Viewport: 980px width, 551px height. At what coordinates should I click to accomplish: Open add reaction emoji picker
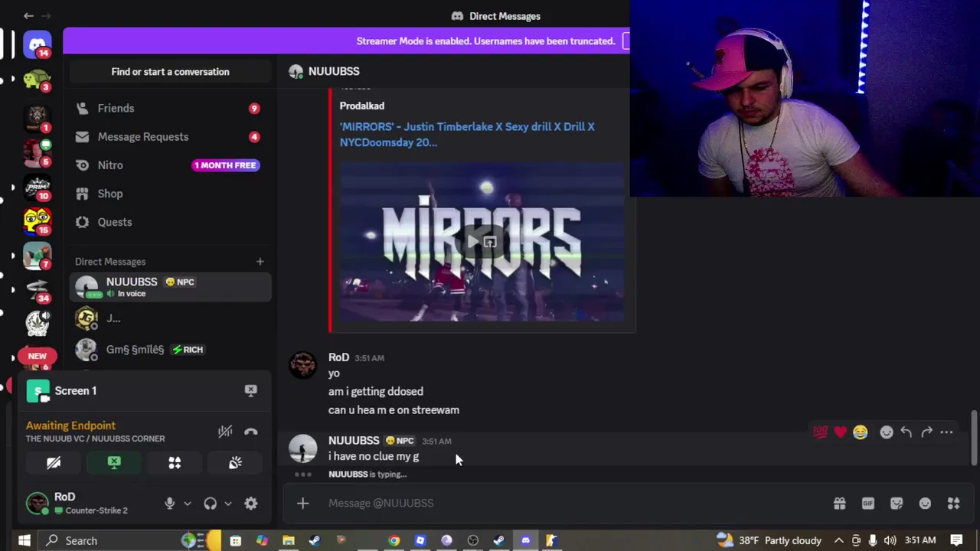coord(886,432)
